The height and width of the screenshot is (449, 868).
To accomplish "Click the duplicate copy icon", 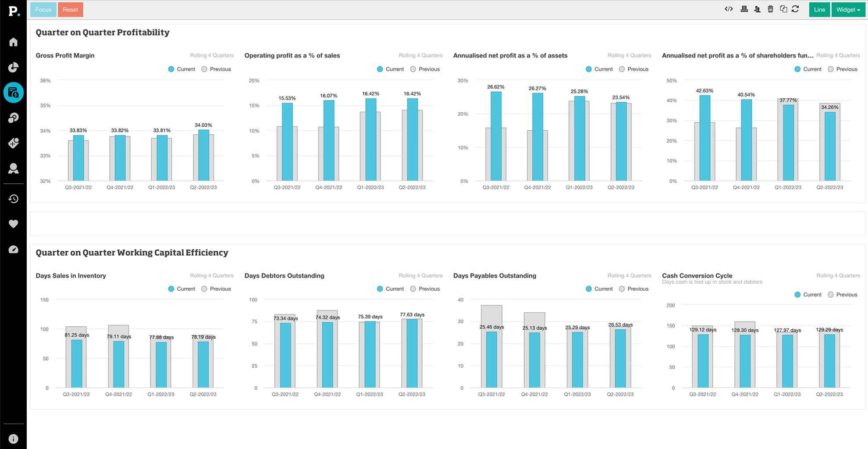I will point(783,9).
